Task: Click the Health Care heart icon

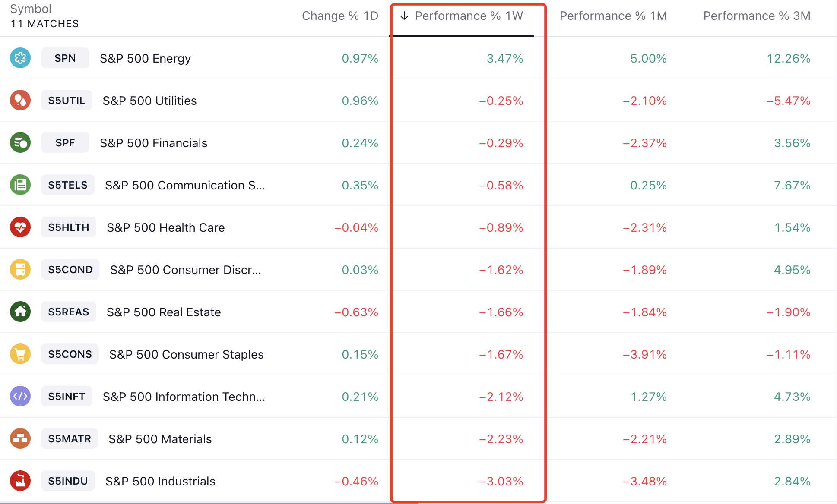Action: (x=20, y=227)
